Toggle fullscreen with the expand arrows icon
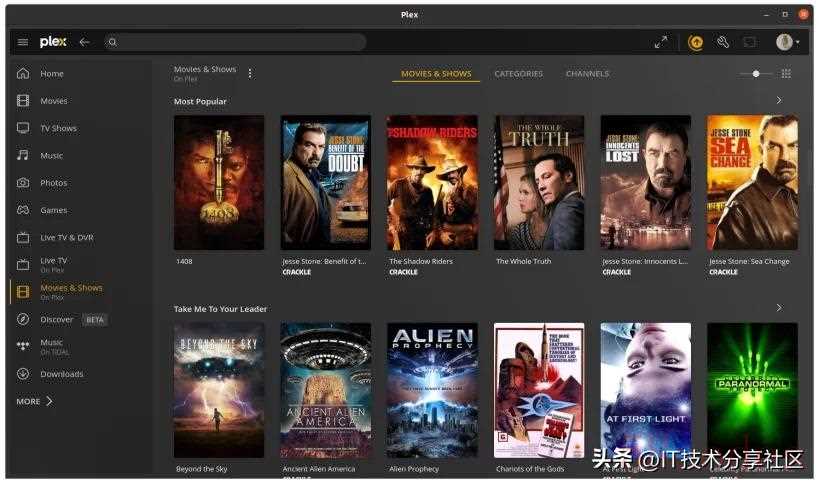819x484 pixels. [661, 42]
